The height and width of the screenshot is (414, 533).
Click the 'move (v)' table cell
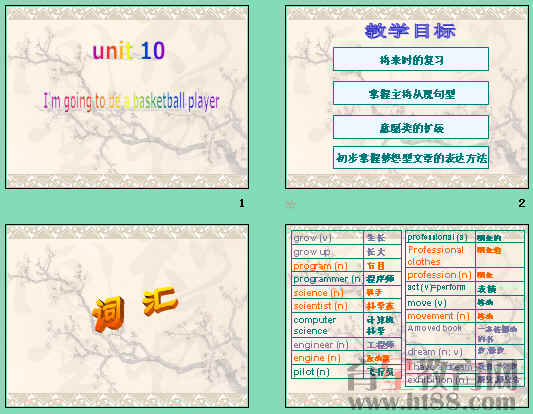(x=440, y=302)
